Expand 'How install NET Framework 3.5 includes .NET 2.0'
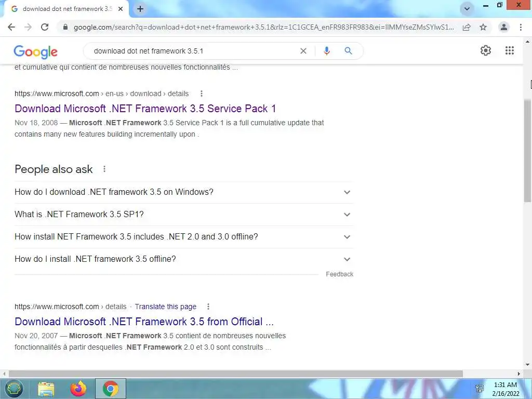Image resolution: width=532 pixels, height=399 pixels. click(184, 237)
